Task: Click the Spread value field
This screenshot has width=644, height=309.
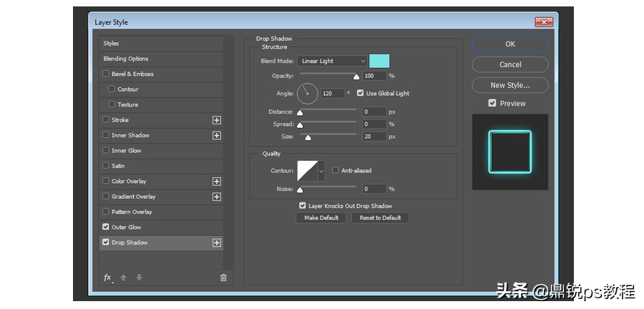Action: coord(374,124)
